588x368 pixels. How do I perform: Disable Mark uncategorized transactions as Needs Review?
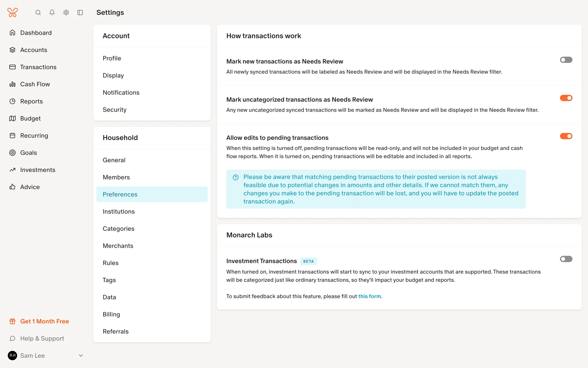pyautogui.click(x=566, y=98)
